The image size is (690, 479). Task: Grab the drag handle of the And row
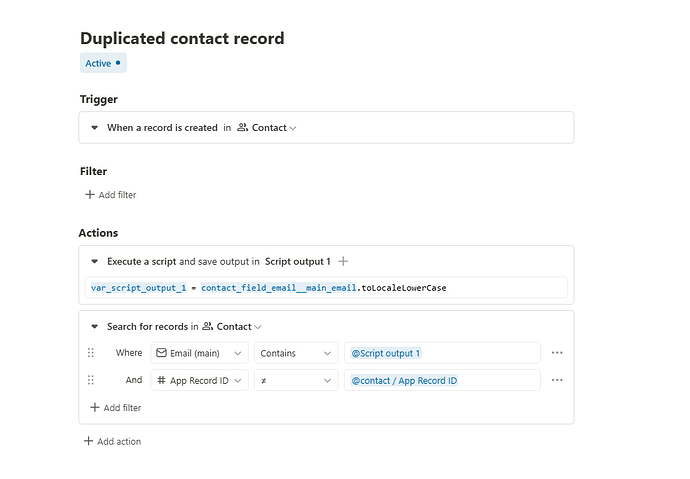tap(91, 380)
